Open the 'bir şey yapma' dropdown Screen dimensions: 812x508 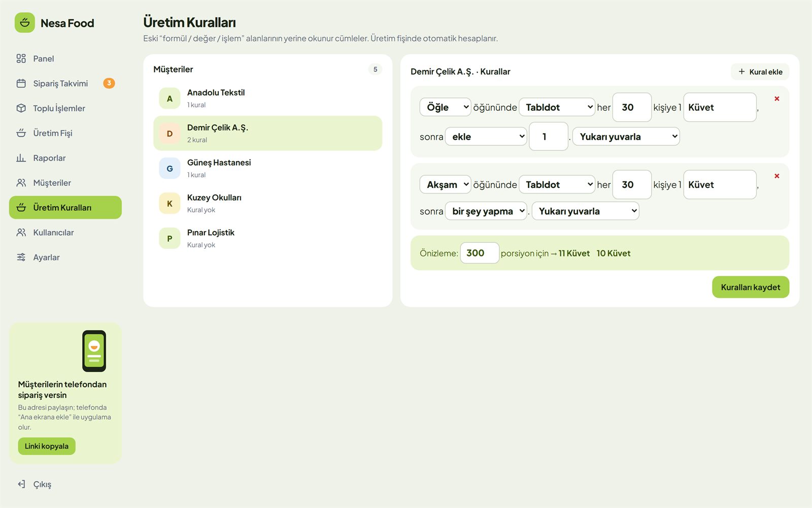486,211
